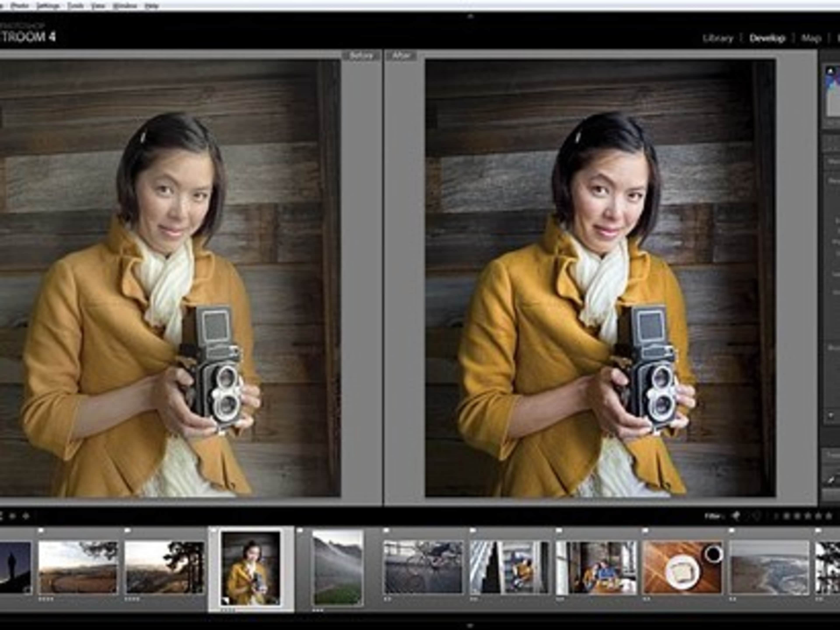Click the Lightroom 4 logo text
The height and width of the screenshot is (630, 840).
pyautogui.click(x=28, y=37)
